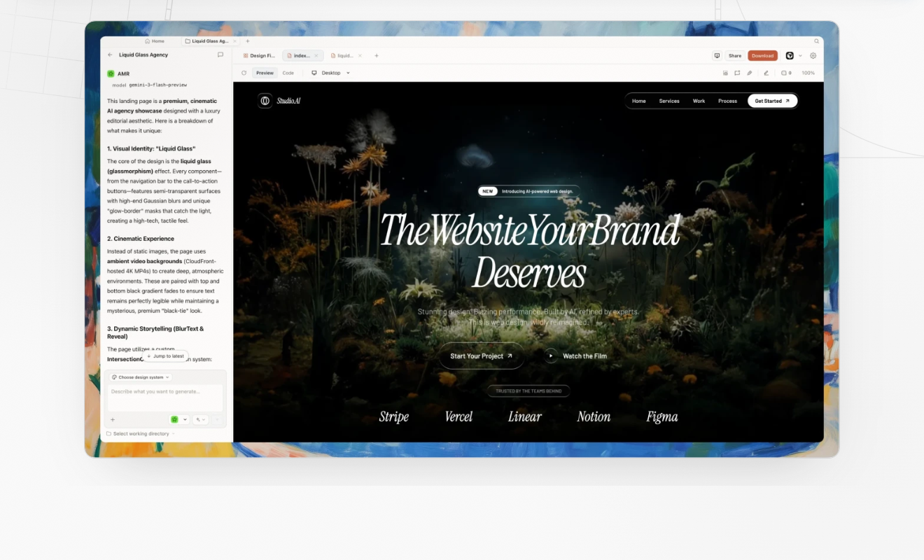Click the add comment annotation icon
The height and width of the screenshot is (560, 924).
(x=737, y=73)
